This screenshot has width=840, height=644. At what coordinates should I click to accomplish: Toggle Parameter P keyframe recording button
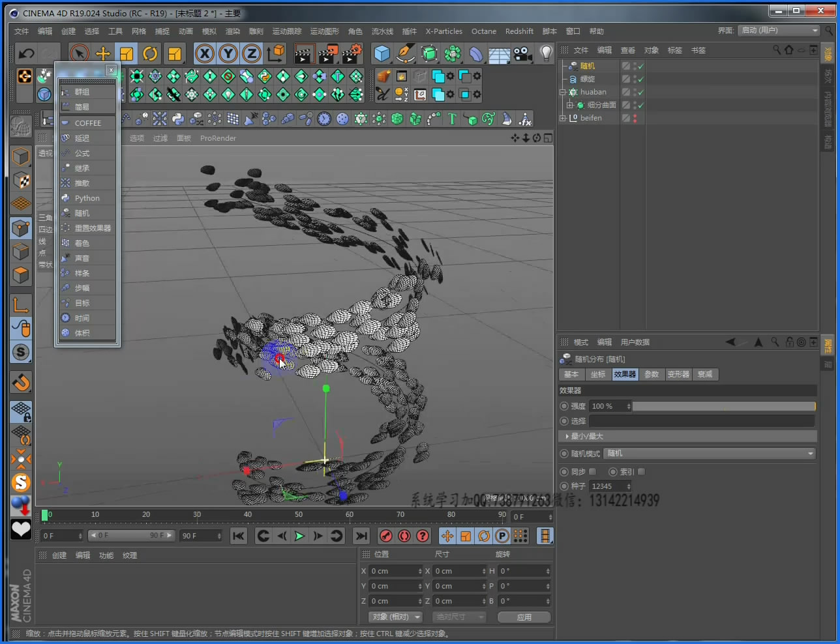tap(502, 536)
